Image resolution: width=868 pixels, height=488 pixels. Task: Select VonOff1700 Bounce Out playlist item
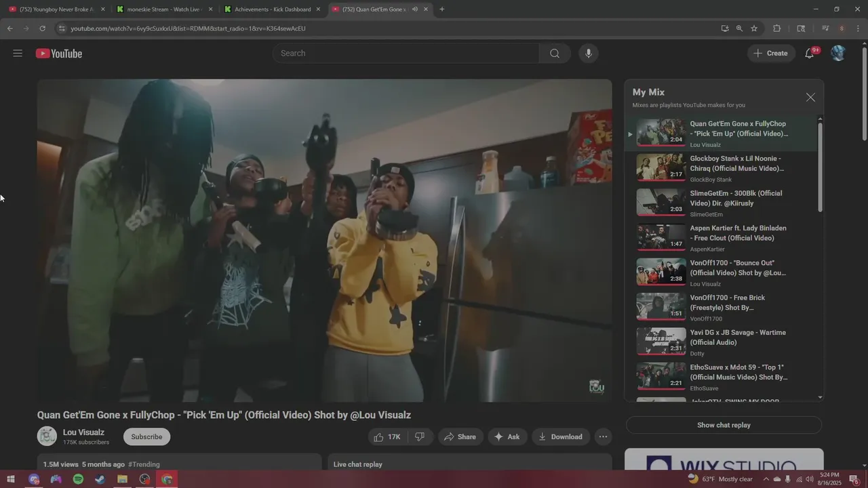point(721,272)
